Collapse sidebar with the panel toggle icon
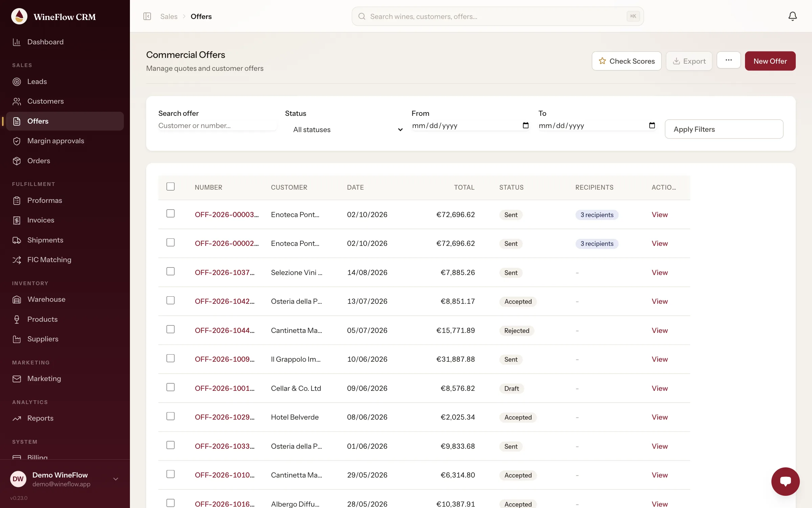Screen dimensions: 812x508 [147, 16]
